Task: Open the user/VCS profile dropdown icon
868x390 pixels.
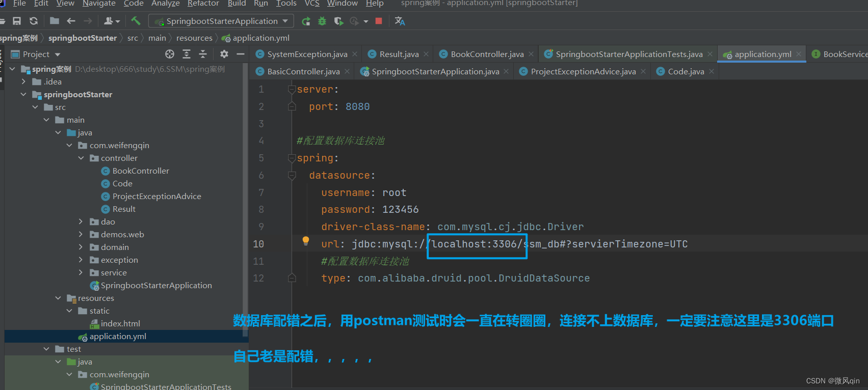Action: pyautogui.click(x=112, y=21)
